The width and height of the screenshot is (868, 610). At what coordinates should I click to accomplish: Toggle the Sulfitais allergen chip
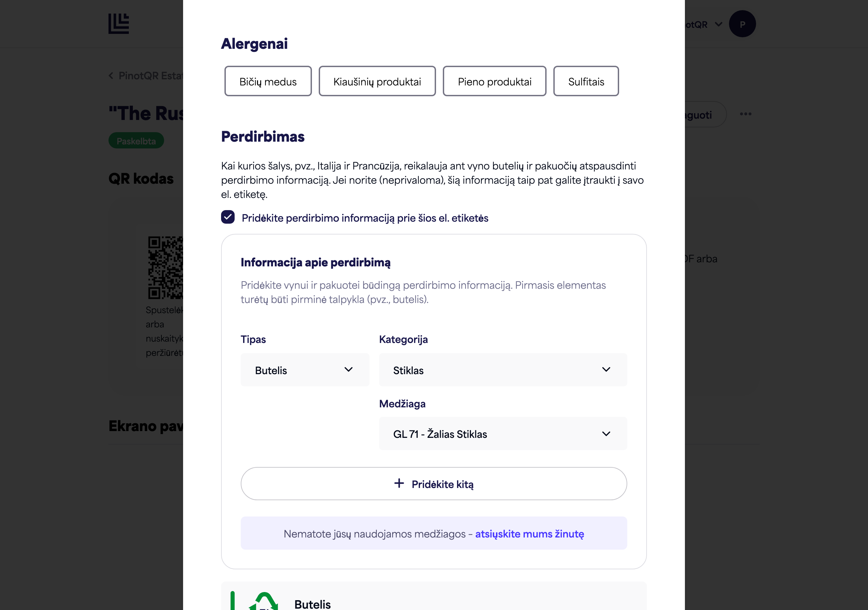[586, 81]
